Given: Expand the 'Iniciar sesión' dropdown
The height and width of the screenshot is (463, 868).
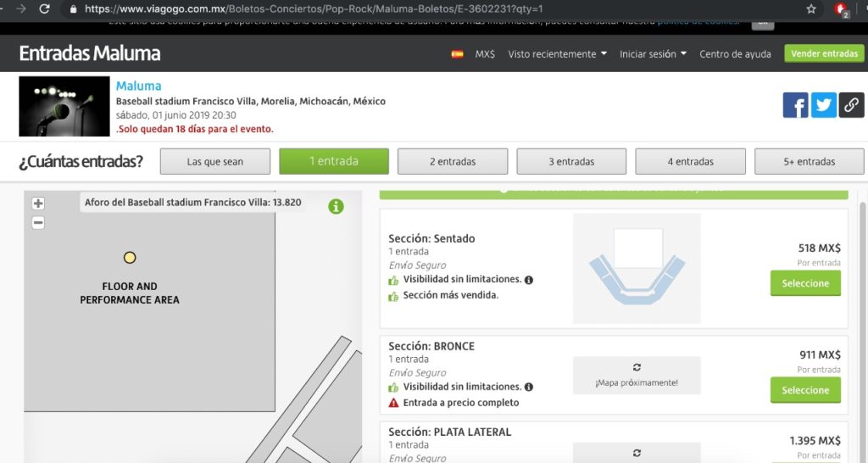Looking at the screenshot, I should coord(653,53).
